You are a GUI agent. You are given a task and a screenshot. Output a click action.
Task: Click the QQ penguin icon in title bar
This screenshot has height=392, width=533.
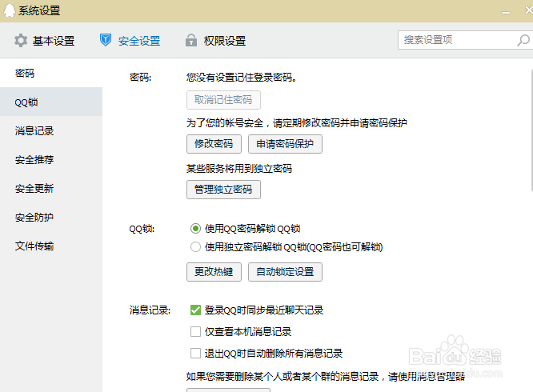[9, 10]
